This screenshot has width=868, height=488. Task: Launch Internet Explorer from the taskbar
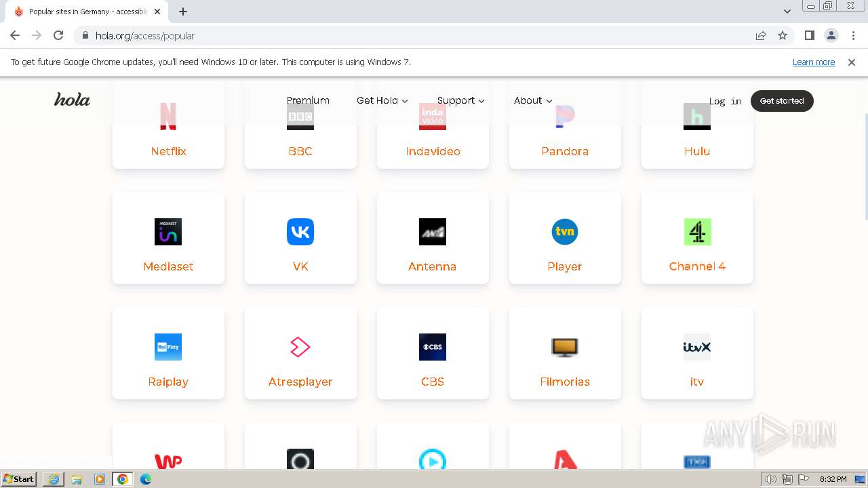tap(54, 479)
